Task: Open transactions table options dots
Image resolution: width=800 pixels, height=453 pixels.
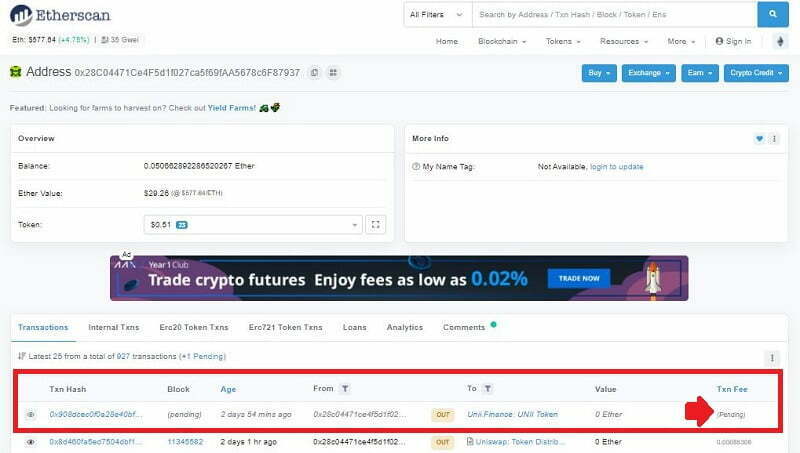Action: click(x=772, y=358)
